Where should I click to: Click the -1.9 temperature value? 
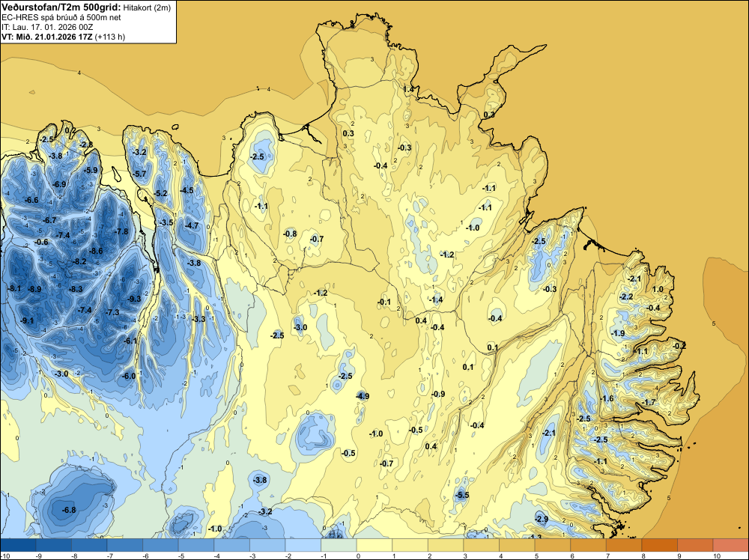point(618,333)
